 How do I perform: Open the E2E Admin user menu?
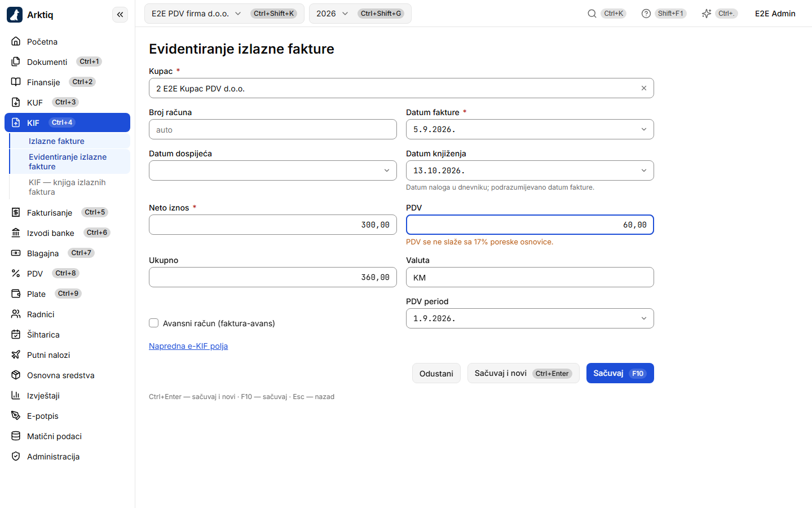775,14
